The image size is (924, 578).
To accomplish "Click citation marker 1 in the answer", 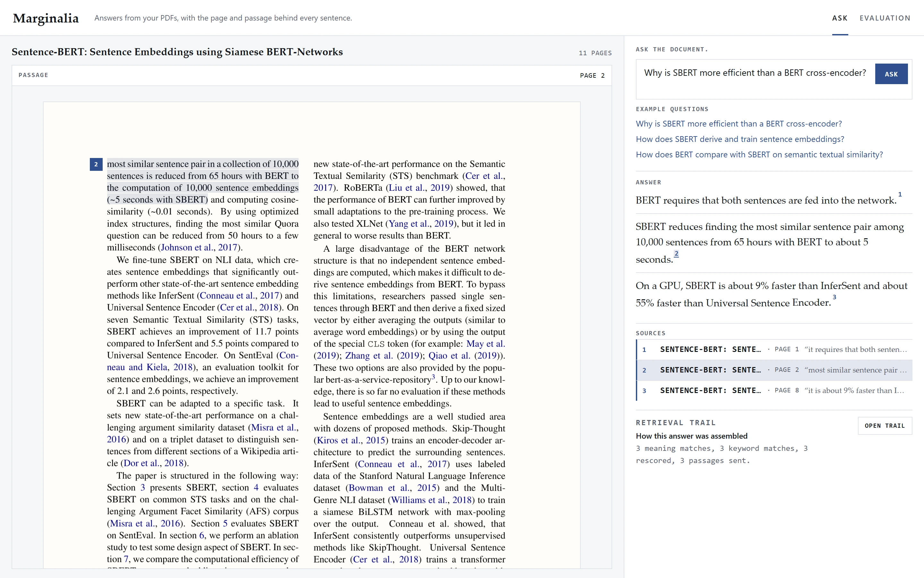I will [x=900, y=194].
